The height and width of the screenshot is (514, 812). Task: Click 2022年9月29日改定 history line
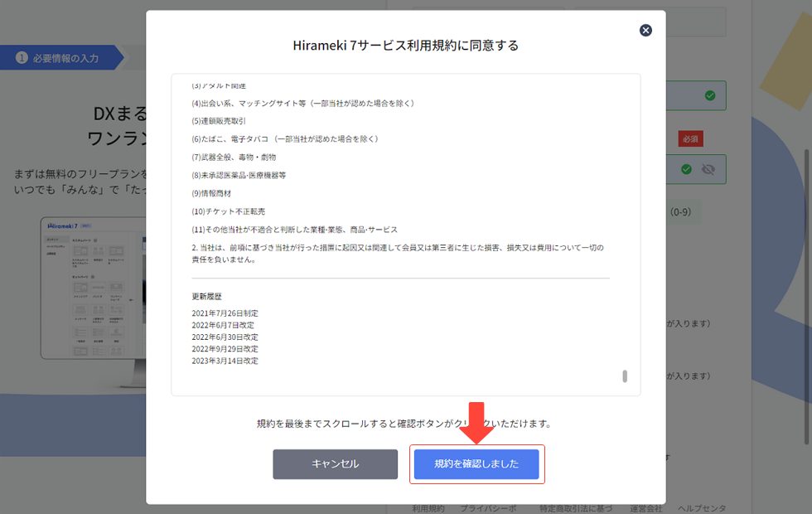(x=225, y=349)
